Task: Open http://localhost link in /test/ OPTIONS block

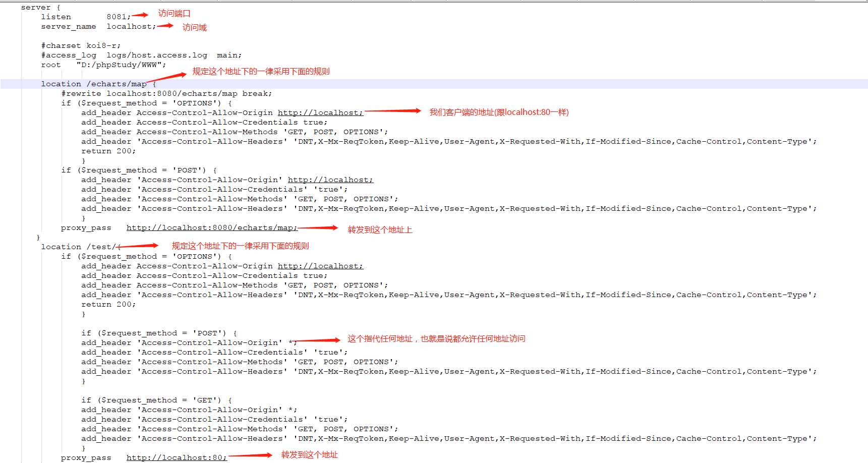Action: 320,266
